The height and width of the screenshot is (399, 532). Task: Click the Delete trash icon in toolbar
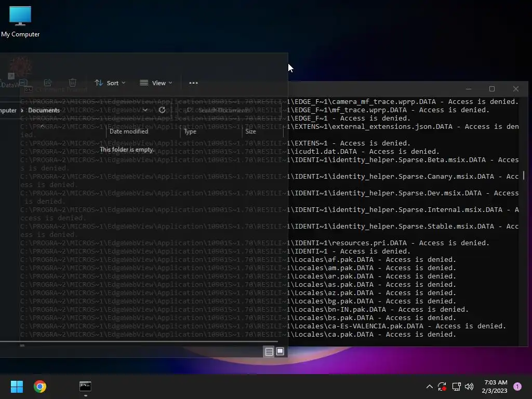72,83
